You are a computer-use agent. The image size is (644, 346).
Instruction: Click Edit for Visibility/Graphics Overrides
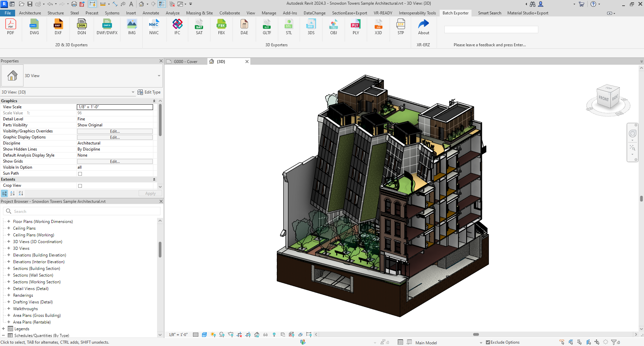pos(115,131)
